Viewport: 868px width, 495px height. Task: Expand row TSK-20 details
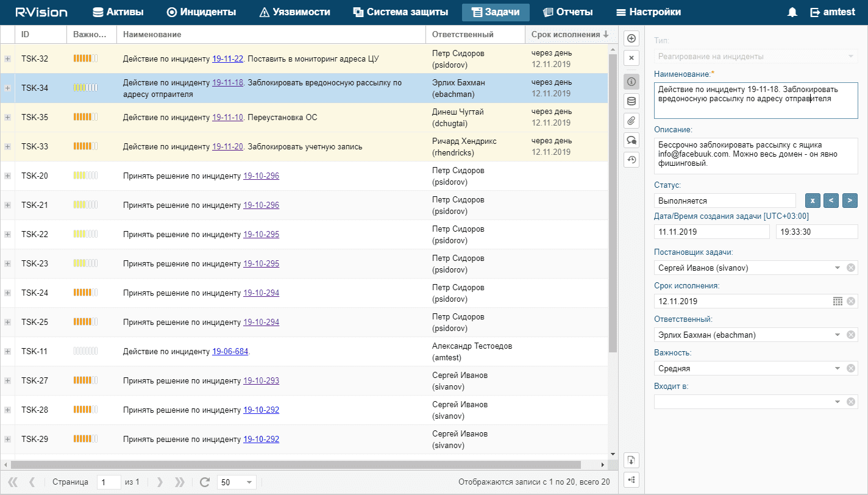8,176
